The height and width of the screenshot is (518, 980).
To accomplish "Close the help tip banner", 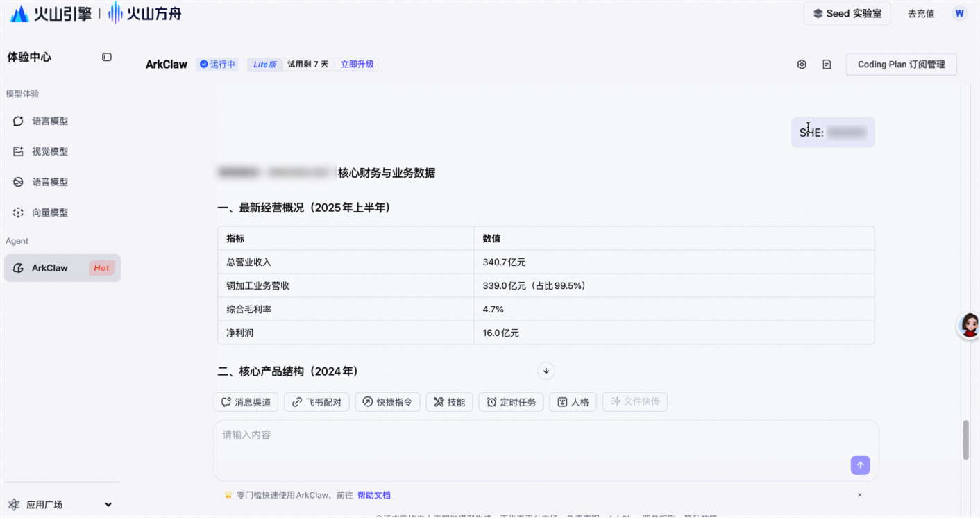I will point(859,495).
